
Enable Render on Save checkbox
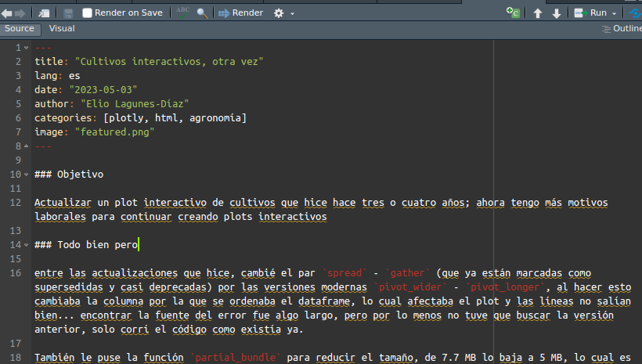(x=87, y=13)
